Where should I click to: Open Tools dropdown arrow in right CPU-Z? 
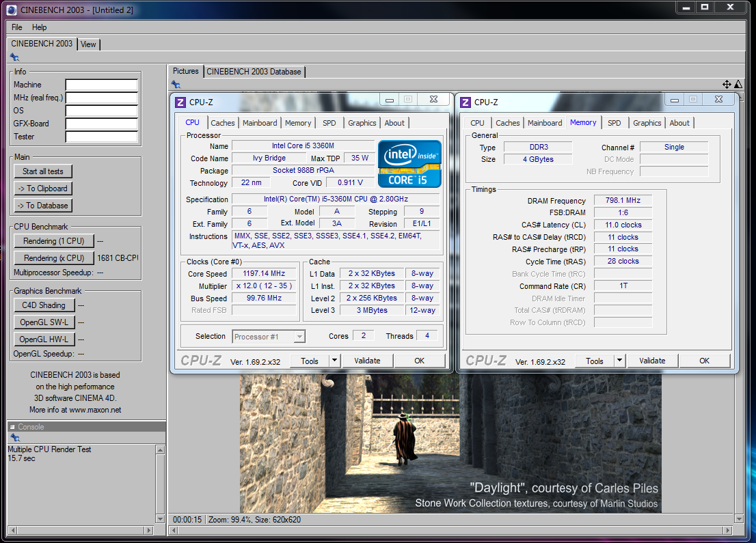[x=619, y=361]
